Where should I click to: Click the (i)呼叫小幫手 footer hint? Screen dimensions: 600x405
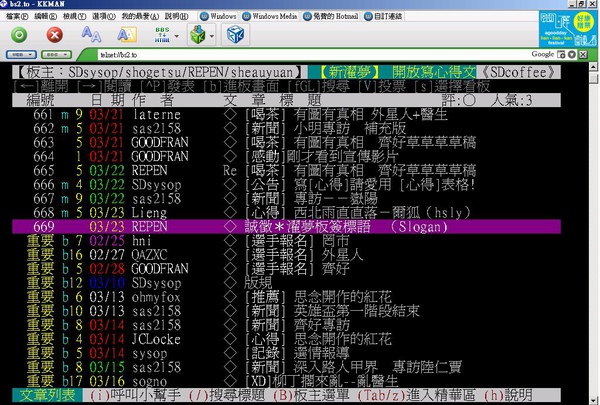point(135,395)
